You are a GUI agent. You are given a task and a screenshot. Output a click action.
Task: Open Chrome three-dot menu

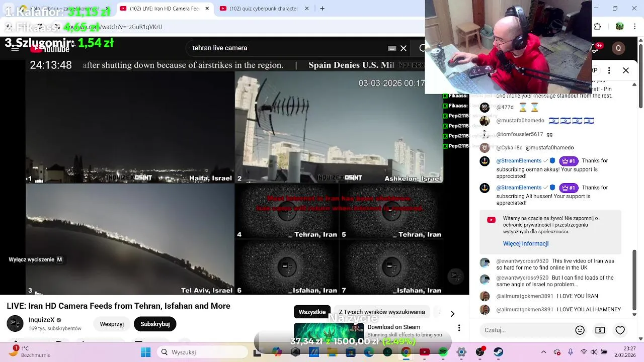[635, 27]
